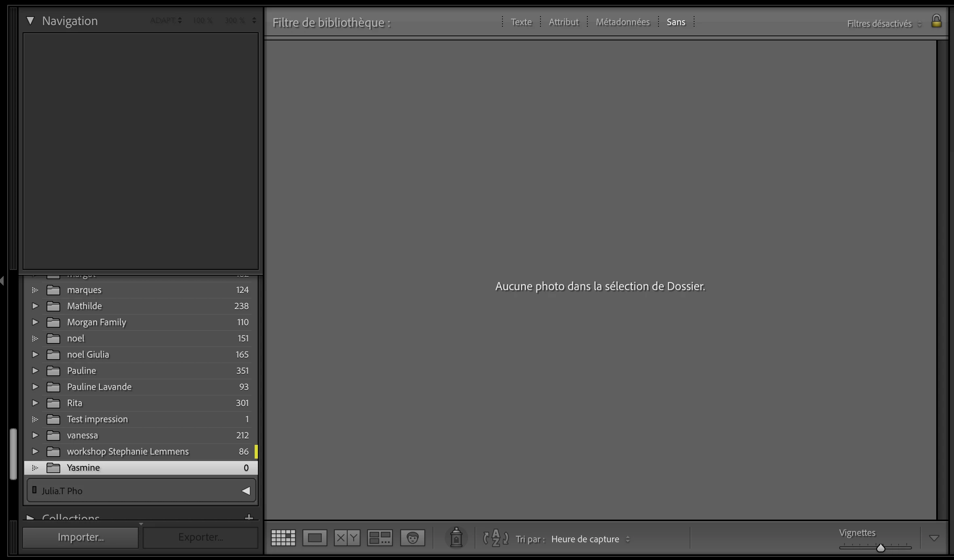Select the Painter spray can tool
954x560 pixels.
[456, 538]
